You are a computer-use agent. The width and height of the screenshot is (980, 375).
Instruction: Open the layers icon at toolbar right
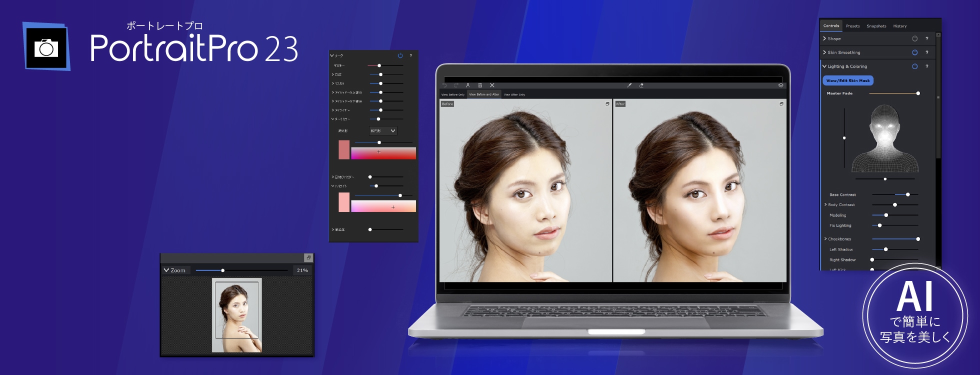[x=780, y=85]
